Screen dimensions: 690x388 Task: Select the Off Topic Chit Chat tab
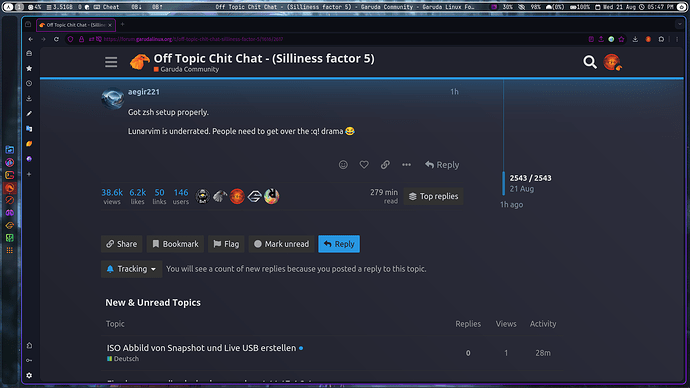coord(76,25)
